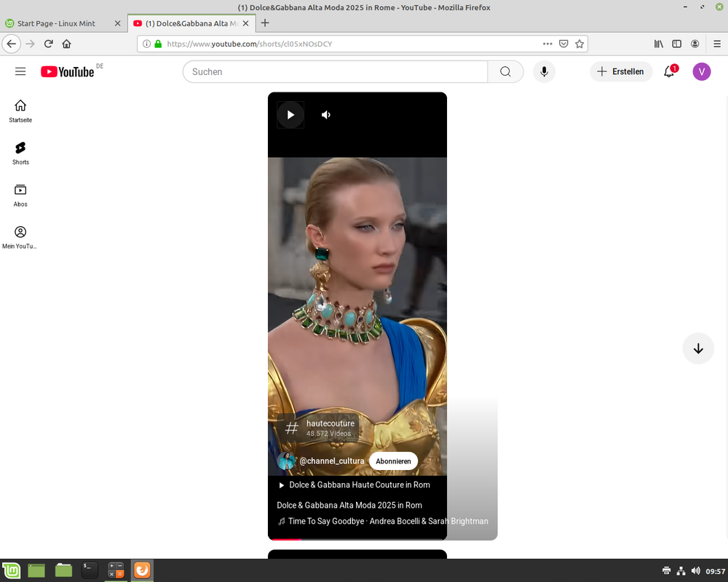The width and height of the screenshot is (728, 582).
Task: Show site information via the info icon
Action: tap(146, 44)
